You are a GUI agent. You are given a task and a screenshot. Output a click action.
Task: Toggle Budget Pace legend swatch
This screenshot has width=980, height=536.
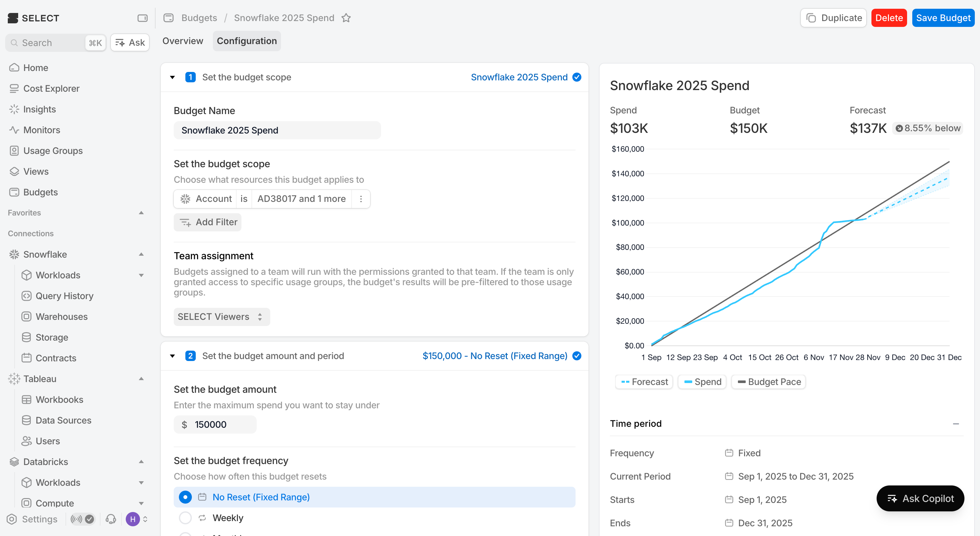click(768, 381)
